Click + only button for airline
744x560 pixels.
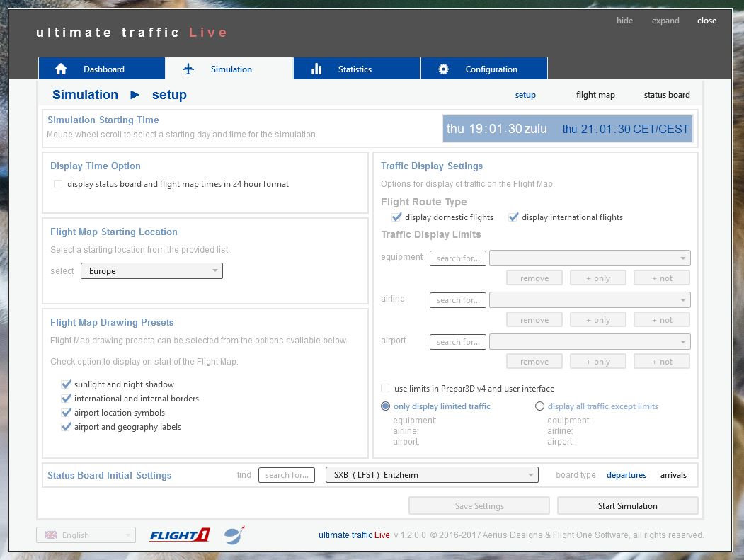598,320
